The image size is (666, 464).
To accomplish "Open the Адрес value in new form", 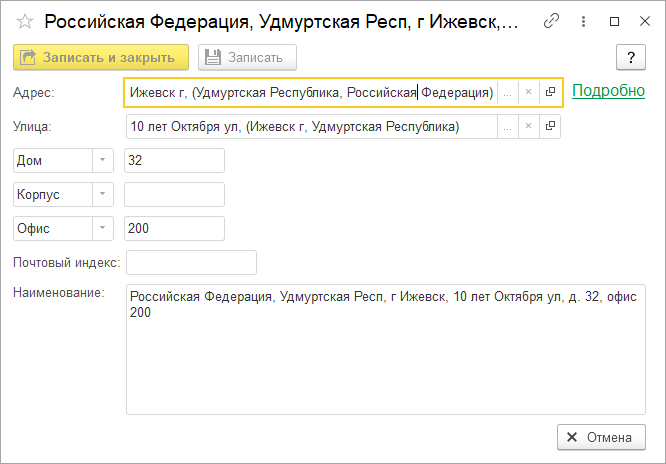I will click(x=550, y=92).
